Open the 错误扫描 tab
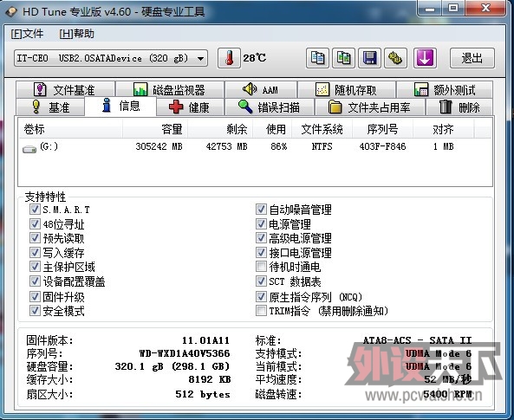The height and width of the screenshot is (420, 514). 269,107
